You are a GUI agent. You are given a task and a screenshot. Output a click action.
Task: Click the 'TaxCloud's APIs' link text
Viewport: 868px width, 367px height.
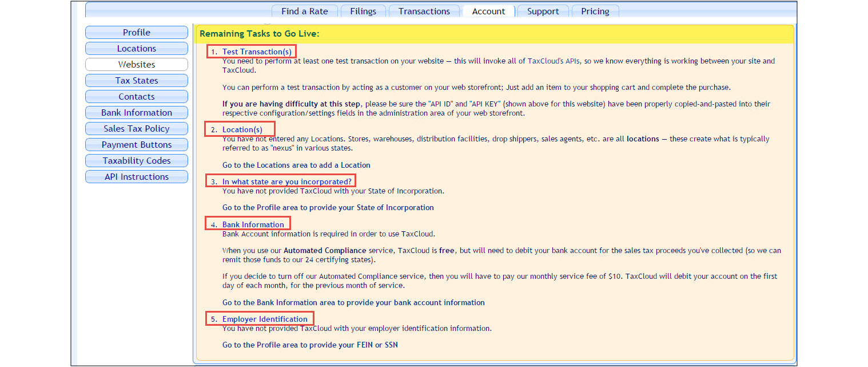click(554, 61)
